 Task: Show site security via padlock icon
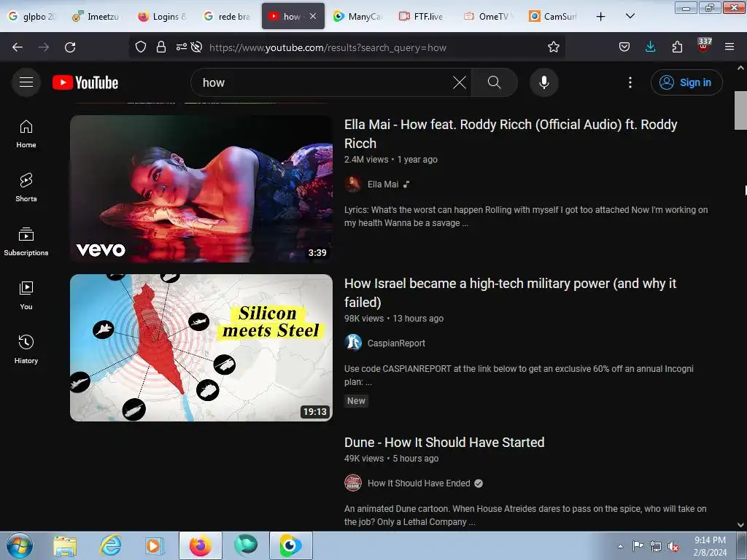tap(161, 47)
